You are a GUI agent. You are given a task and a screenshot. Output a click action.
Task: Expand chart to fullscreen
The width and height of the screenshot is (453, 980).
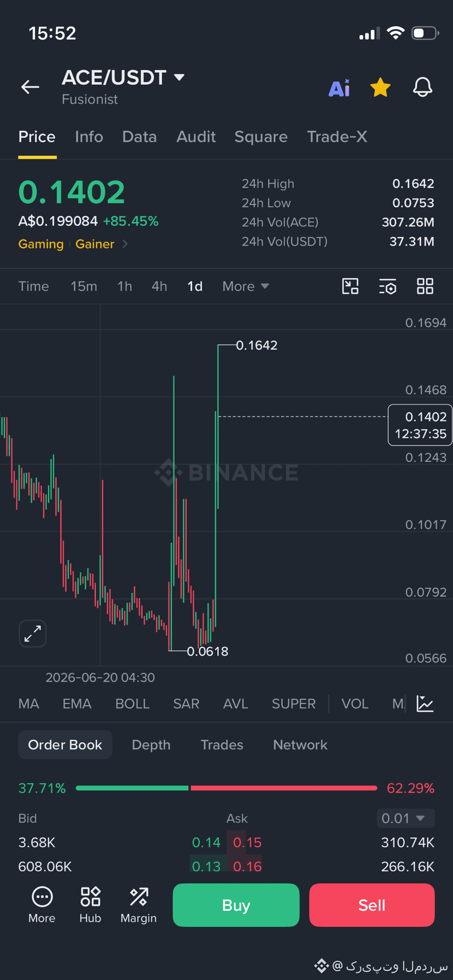click(x=33, y=633)
